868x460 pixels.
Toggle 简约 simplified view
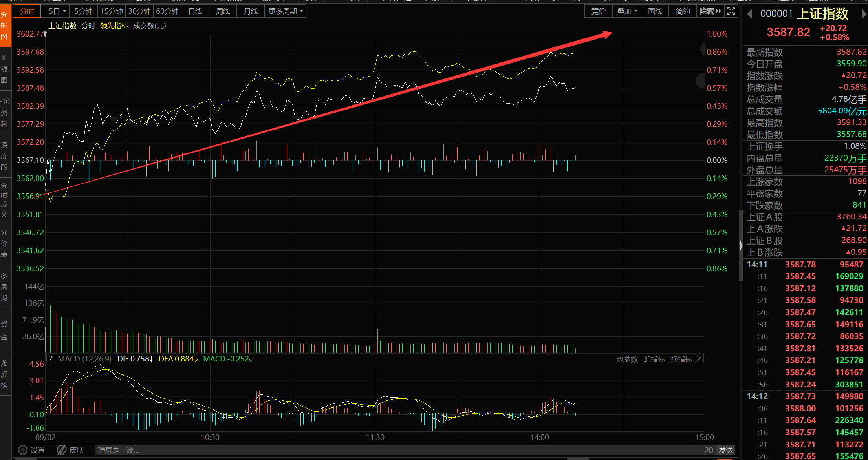coord(683,11)
